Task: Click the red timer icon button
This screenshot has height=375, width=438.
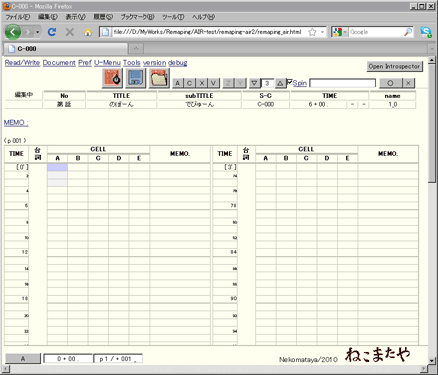Action: 112,79
